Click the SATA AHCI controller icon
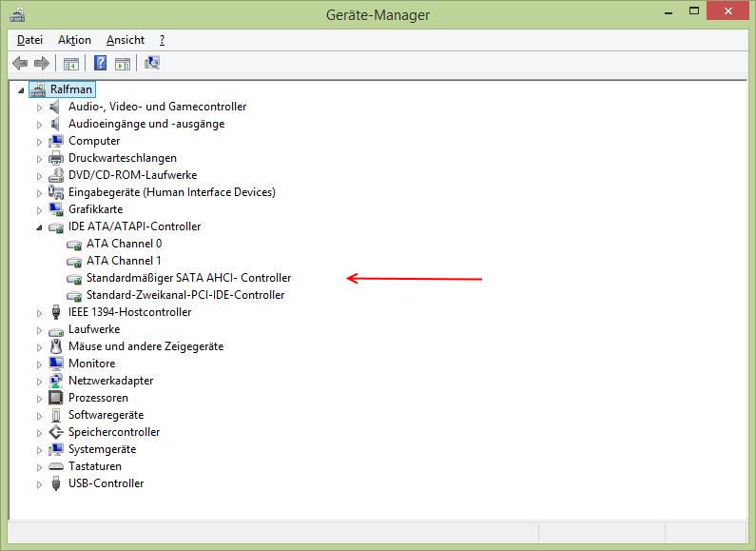Viewport: 756px width, 551px height. coord(74,279)
